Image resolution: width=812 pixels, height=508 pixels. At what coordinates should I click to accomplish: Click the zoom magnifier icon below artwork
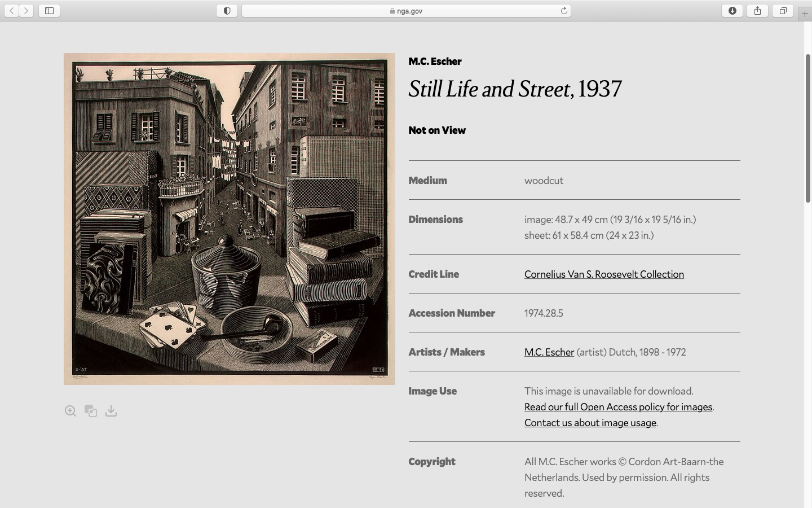pyautogui.click(x=70, y=411)
